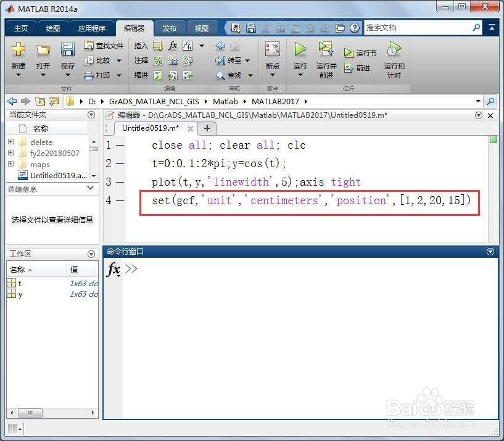
Task: Switch to the View (视图) tab
Action: pyautogui.click(x=202, y=28)
